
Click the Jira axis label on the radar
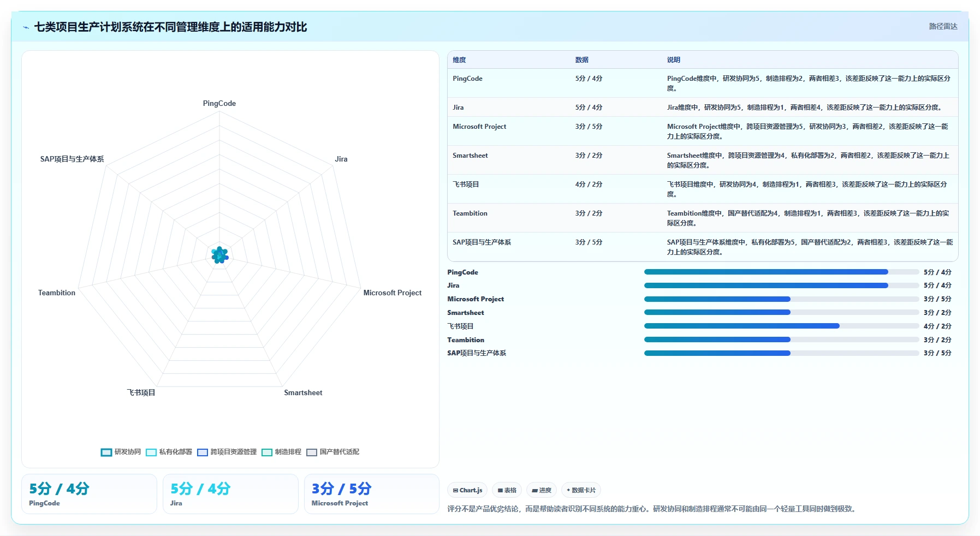341,159
